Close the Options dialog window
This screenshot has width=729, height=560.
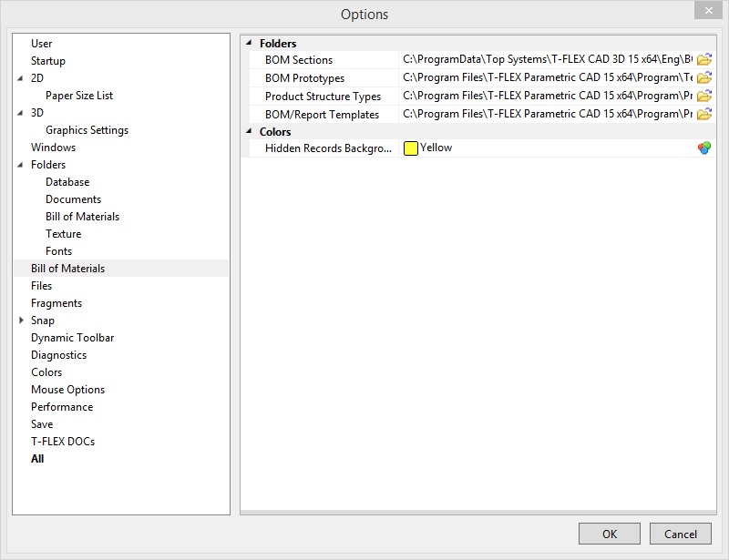pos(706,13)
